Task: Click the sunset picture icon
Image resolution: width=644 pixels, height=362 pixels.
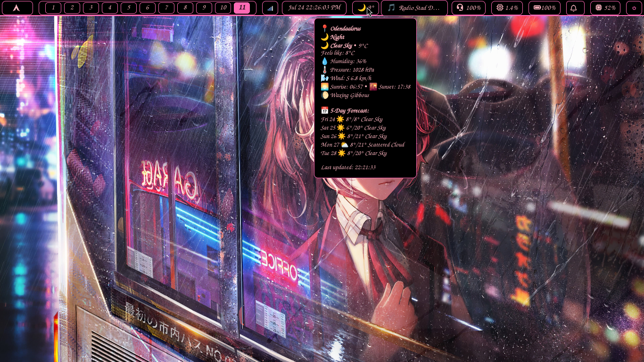Action: click(x=373, y=87)
